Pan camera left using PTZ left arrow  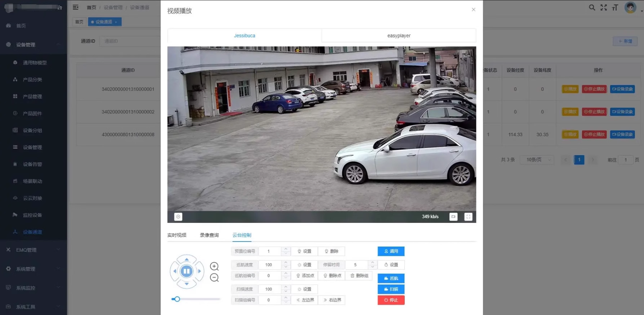[x=175, y=271]
